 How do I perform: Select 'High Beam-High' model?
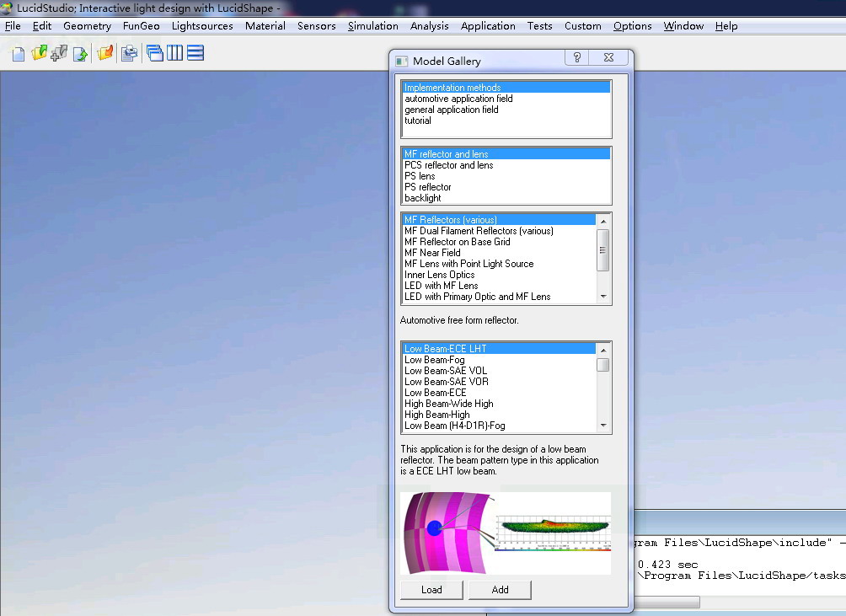pos(499,415)
